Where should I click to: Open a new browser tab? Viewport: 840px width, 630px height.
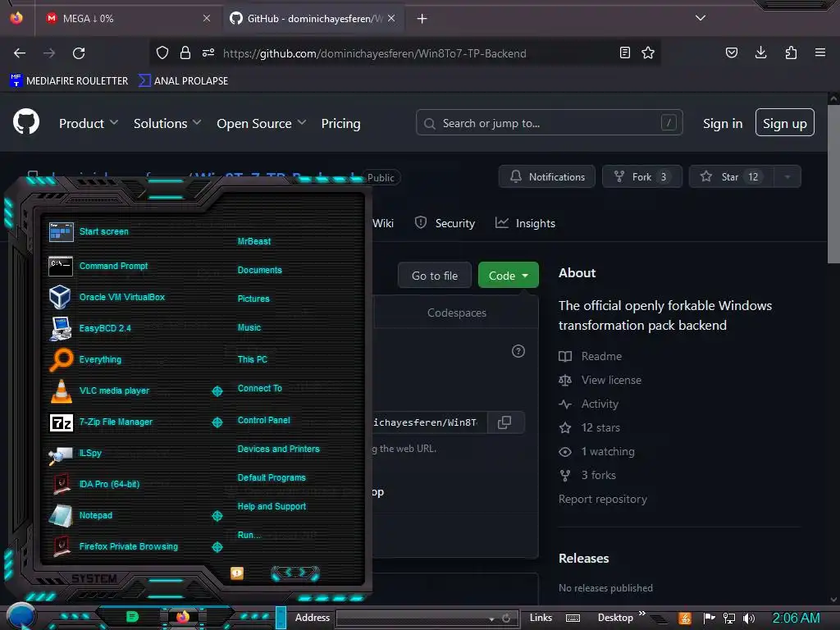tap(422, 18)
